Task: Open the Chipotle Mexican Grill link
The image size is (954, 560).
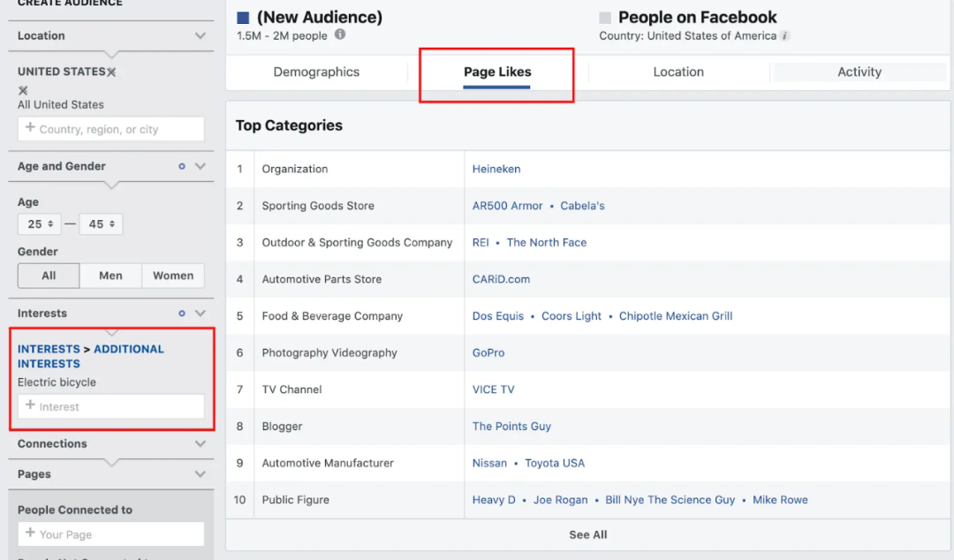Action: [x=676, y=316]
